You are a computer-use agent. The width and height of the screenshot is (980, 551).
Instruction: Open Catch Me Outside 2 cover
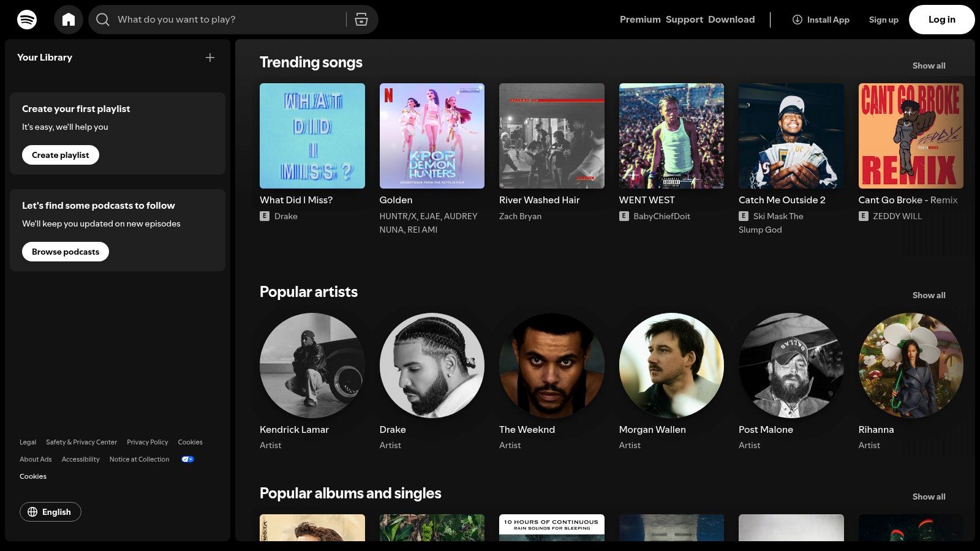click(x=791, y=136)
